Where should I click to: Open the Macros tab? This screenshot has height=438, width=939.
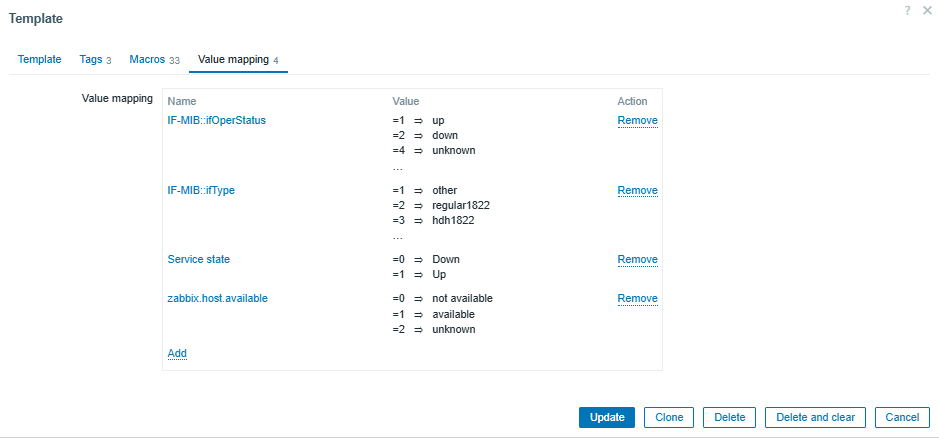tap(155, 60)
